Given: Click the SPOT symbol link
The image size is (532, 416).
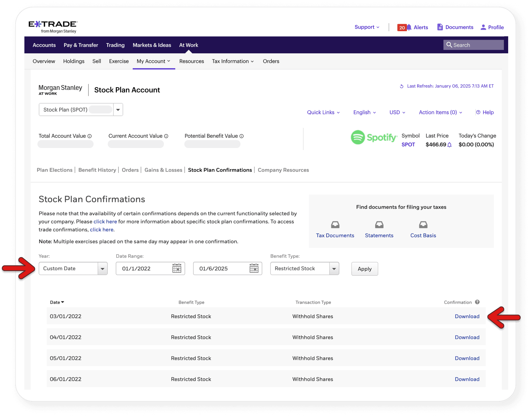Looking at the screenshot, I should point(408,145).
